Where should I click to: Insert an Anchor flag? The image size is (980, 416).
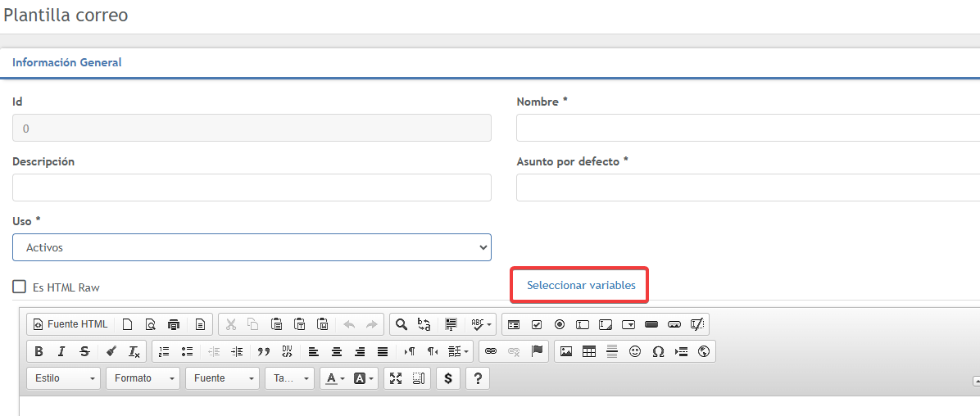click(537, 351)
